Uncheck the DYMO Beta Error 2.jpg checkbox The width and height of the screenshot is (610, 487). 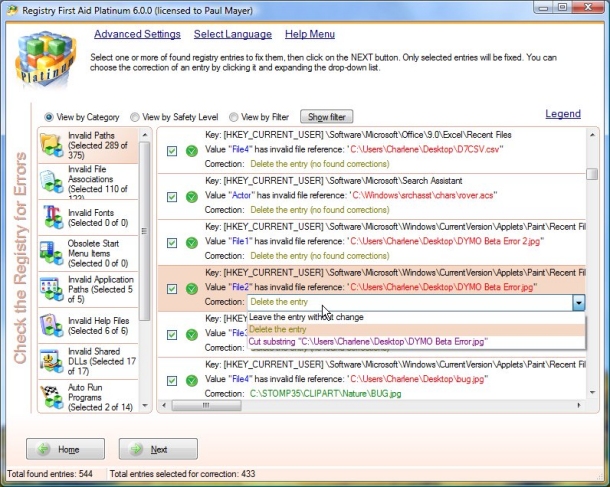[x=172, y=243]
